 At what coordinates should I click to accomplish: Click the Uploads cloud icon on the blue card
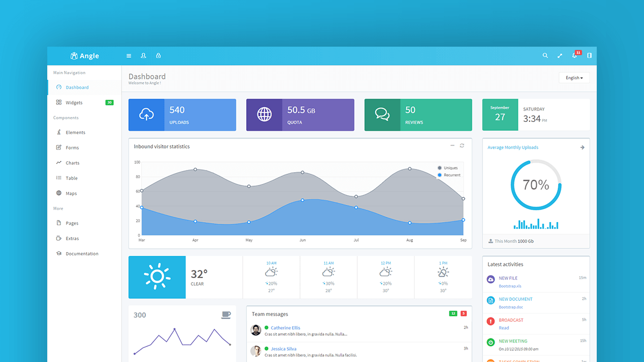coord(146,114)
